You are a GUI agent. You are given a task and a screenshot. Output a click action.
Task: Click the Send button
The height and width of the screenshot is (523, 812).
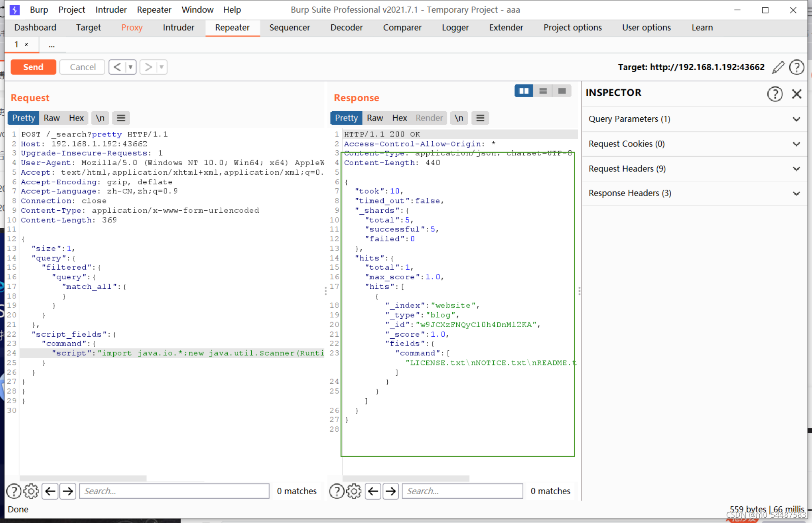point(33,67)
